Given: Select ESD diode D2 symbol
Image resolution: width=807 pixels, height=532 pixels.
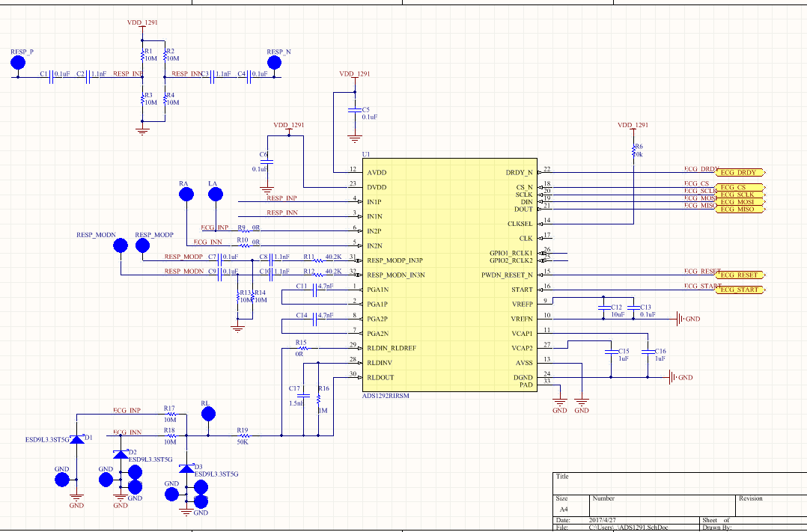Looking at the screenshot, I should pyautogui.click(x=121, y=453).
